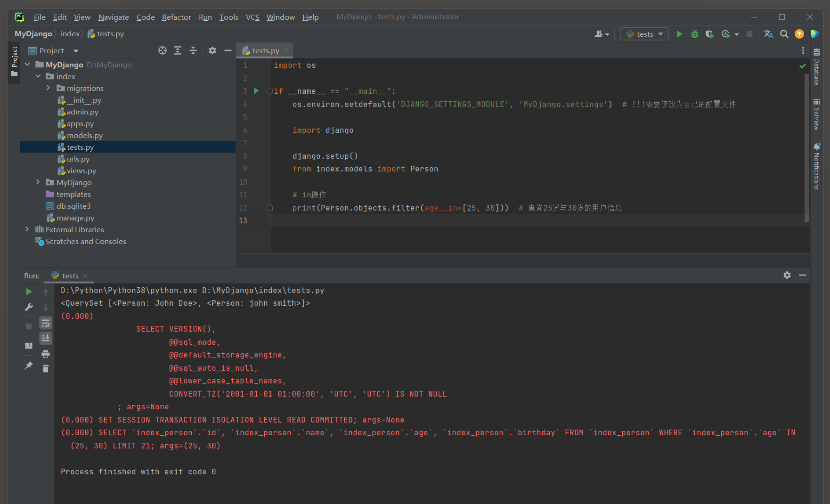Open the Refactor menu
This screenshot has width=830, height=504.
[x=176, y=17]
